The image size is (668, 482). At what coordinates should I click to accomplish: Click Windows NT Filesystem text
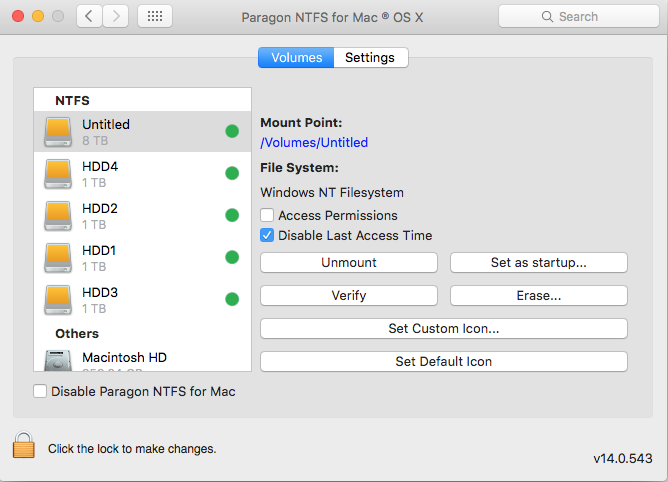(x=332, y=193)
